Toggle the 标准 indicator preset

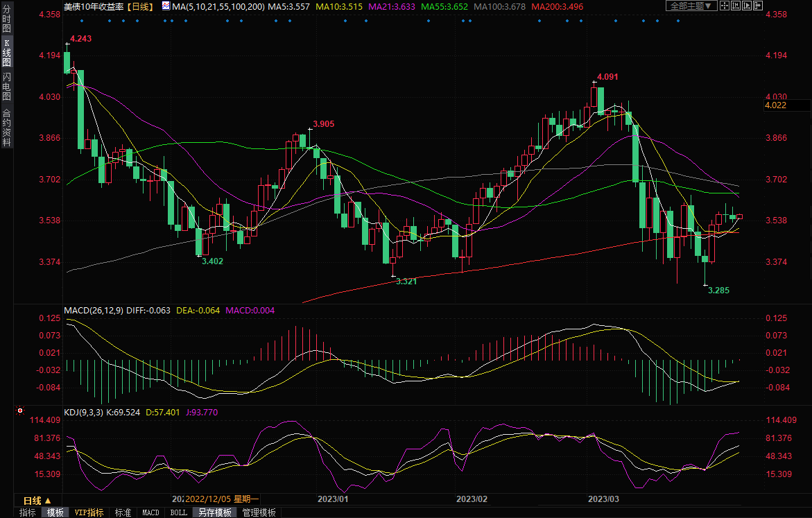[123, 512]
